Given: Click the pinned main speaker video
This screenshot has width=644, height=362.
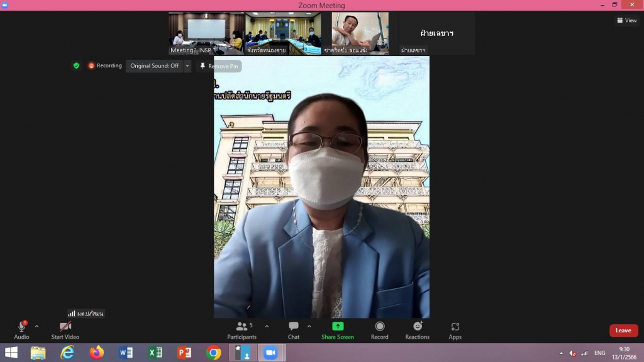Looking at the screenshot, I should tap(321, 187).
